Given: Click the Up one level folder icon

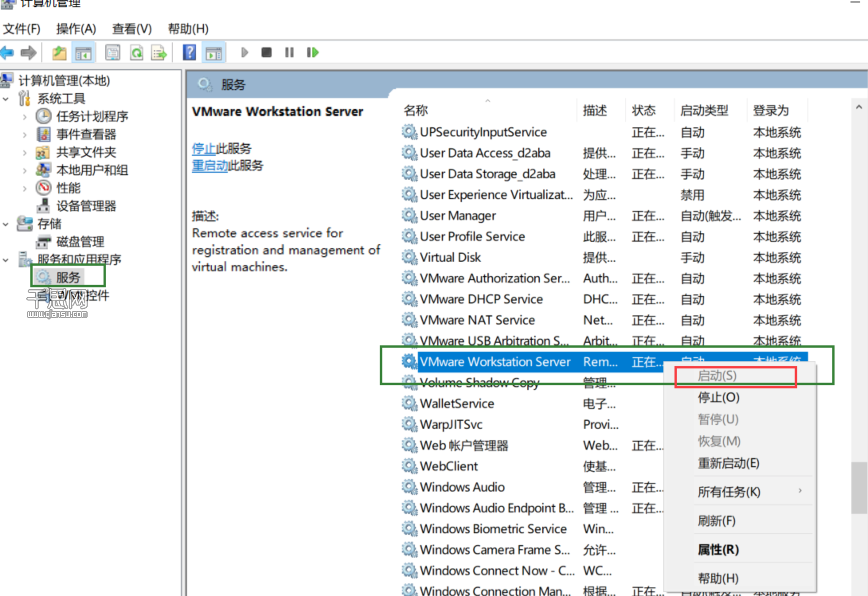Looking at the screenshot, I should click(x=59, y=53).
